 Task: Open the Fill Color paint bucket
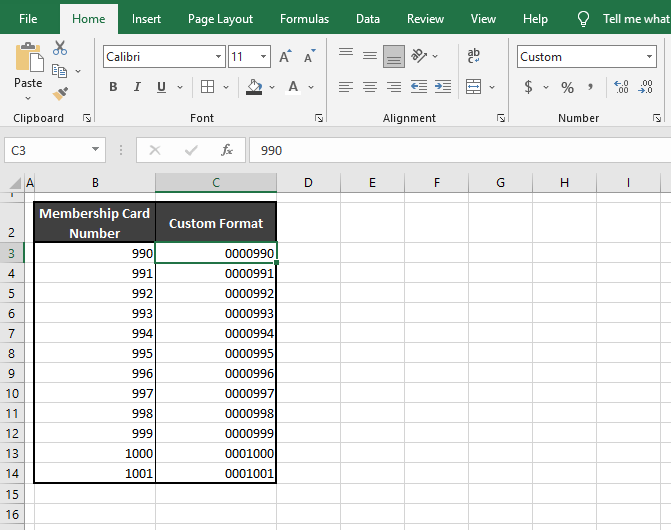[x=254, y=88]
